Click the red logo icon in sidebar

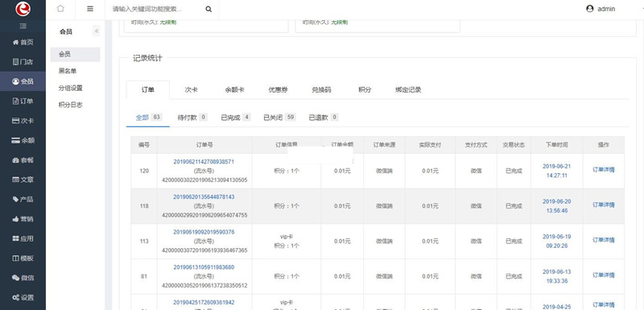pos(23,9)
